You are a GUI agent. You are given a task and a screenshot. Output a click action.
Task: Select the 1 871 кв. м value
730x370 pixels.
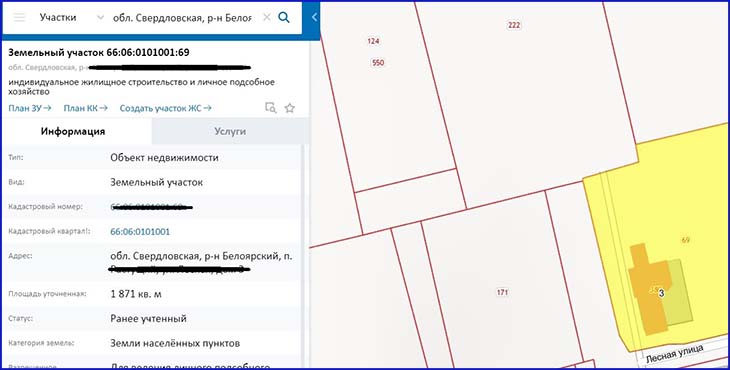[136, 294]
